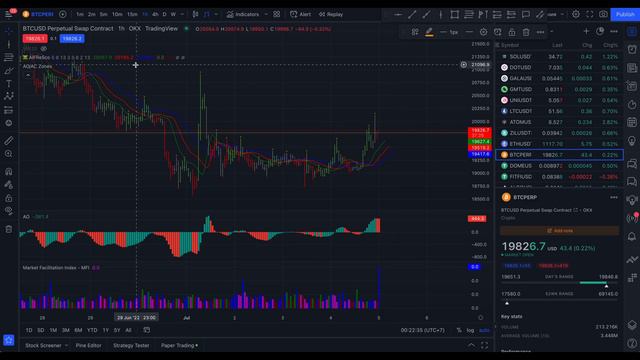Screen dimensions: 640x360
Task: Select the 1m timeframe
Action: click(80, 14)
